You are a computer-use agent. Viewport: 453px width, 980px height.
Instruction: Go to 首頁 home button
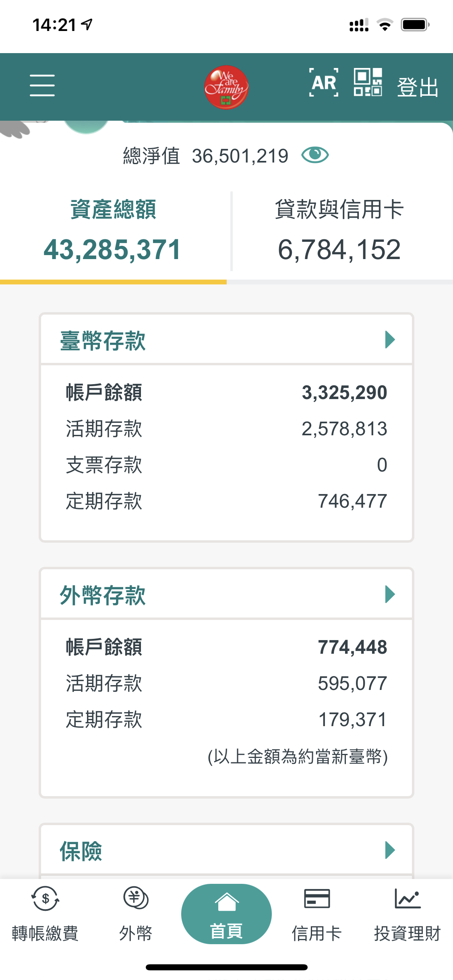(226, 914)
